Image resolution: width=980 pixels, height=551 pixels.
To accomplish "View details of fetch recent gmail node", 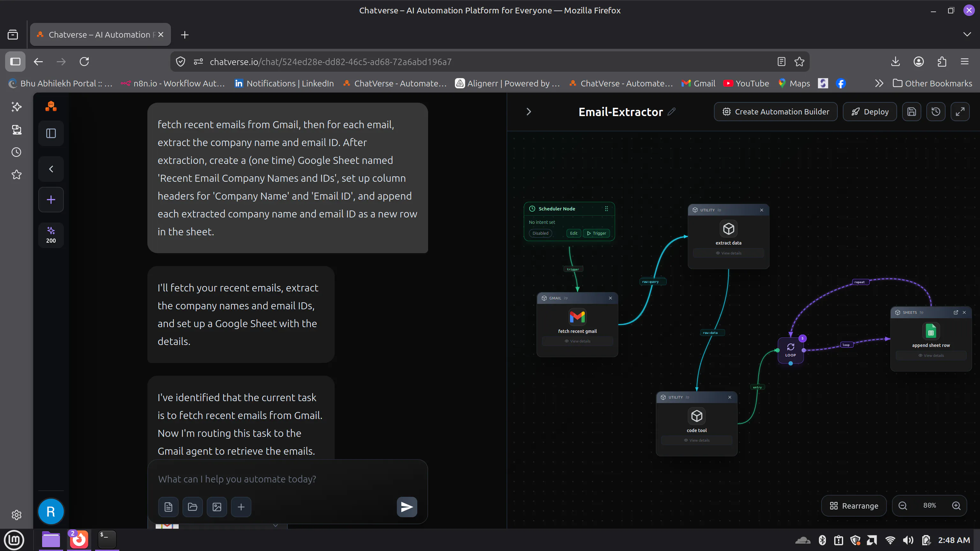I will pyautogui.click(x=577, y=341).
